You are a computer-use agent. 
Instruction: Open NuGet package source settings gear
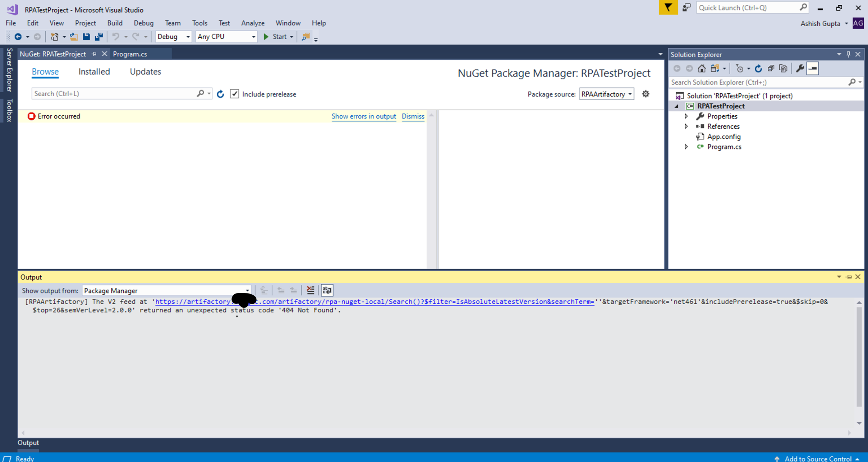pos(646,94)
